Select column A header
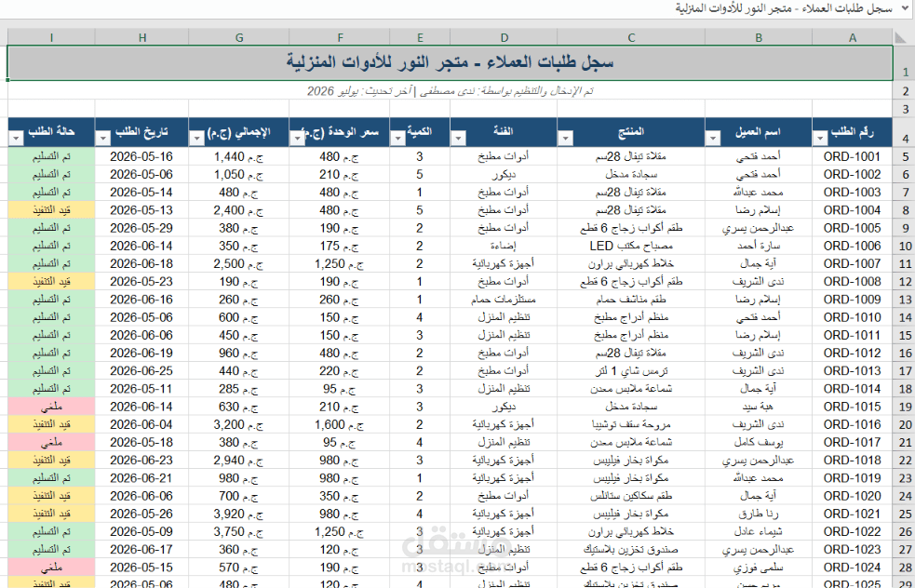The width and height of the screenshot is (915, 588). coord(853,37)
